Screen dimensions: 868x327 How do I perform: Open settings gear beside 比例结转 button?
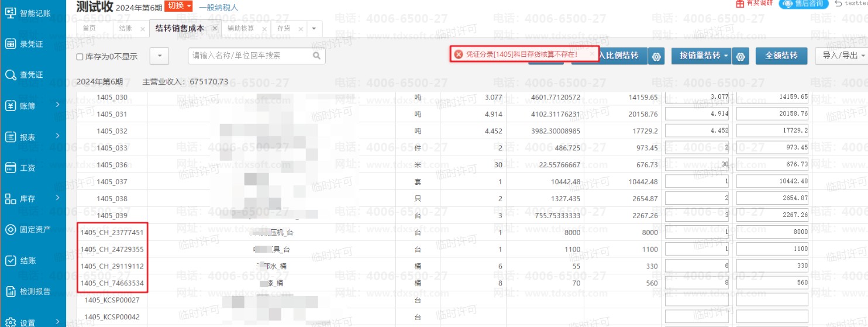(x=656, y=57)
